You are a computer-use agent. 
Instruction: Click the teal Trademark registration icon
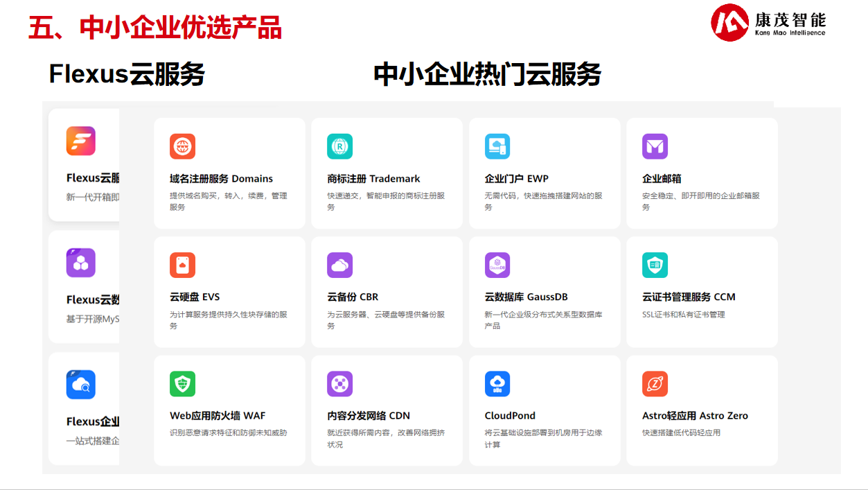tap(339, 146)
